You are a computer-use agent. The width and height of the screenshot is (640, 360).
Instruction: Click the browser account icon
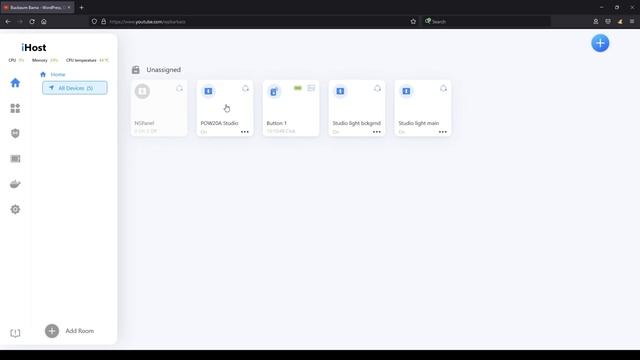(x=596, y=22)
